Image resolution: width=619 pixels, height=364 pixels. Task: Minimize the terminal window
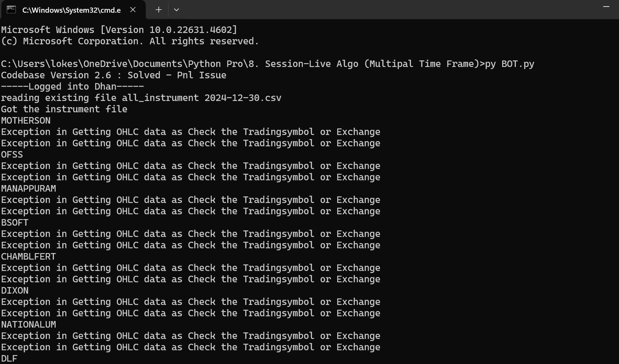606,7
